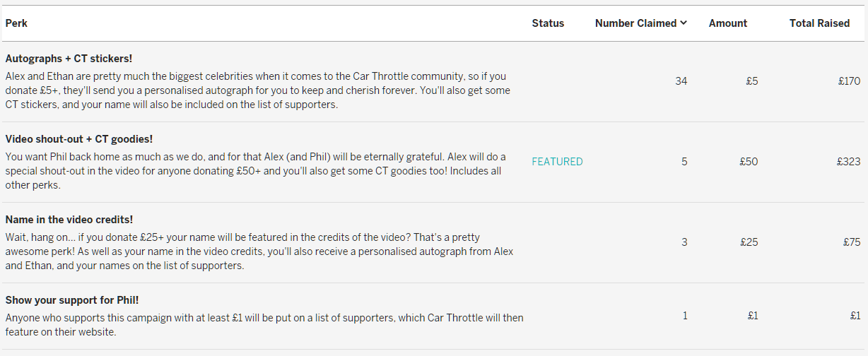Viewport: 868px width, 356px height.
Task: Click the £323 total raised value
Action: pyautogui.click(x=848, y=162)
